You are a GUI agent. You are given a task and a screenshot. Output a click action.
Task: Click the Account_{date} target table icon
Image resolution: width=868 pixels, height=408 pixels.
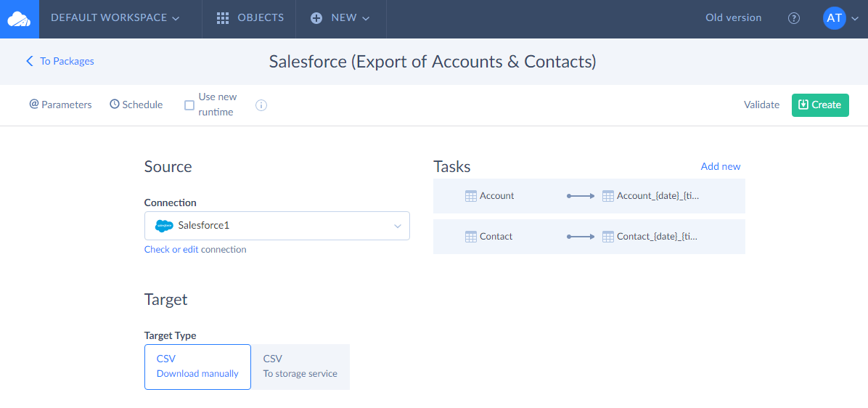608,196
